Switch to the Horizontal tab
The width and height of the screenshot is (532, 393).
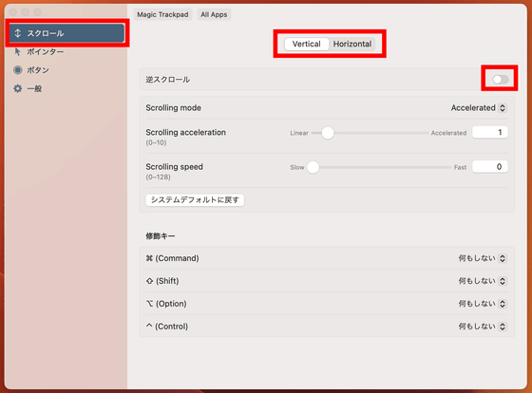(x=352, y=44)
